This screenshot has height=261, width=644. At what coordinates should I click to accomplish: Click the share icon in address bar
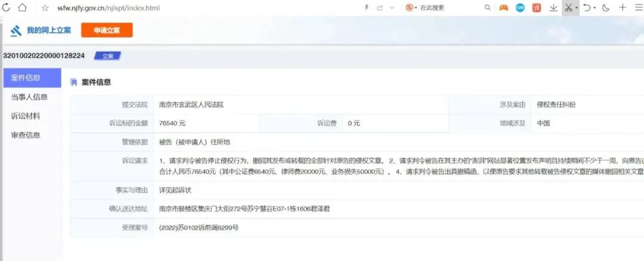point(379,8)
